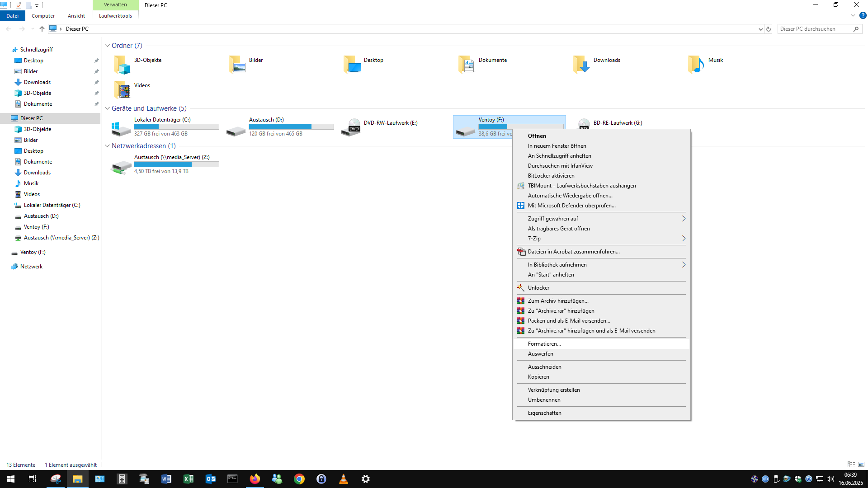Viewport: 868px width, 488px height.
Task: Click the up-directory arrow in navigation bar
Action: (x=42, y=29)
